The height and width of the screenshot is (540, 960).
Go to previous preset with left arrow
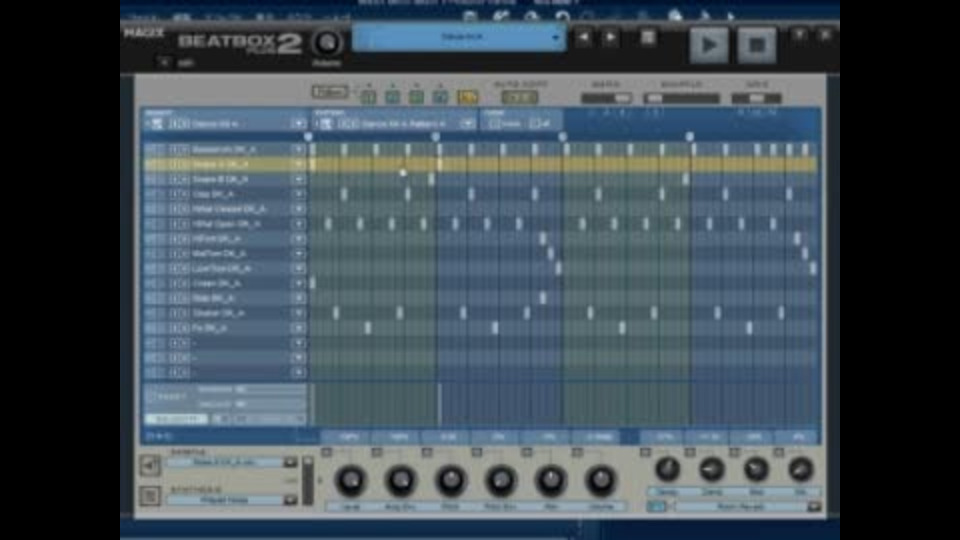(583, 37)
